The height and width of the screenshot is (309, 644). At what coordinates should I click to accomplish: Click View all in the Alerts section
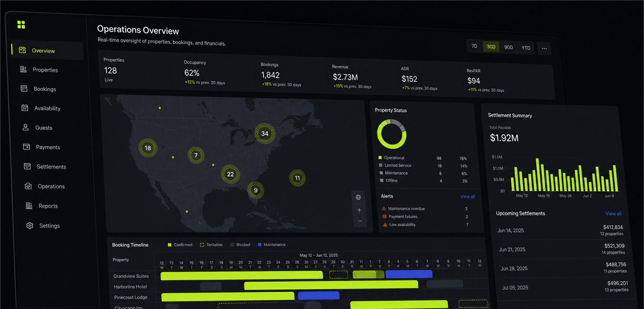click(x=467, y=196)
